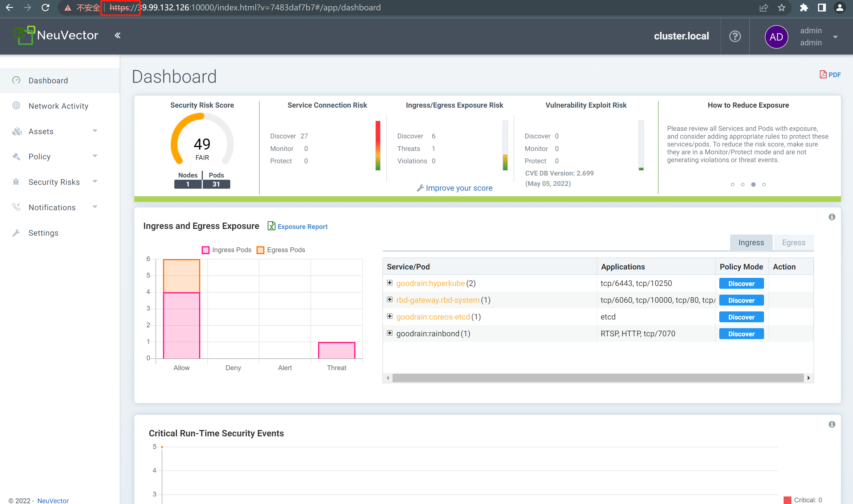
Task: Switch to Egress tab
Action: tap(794, 242)
